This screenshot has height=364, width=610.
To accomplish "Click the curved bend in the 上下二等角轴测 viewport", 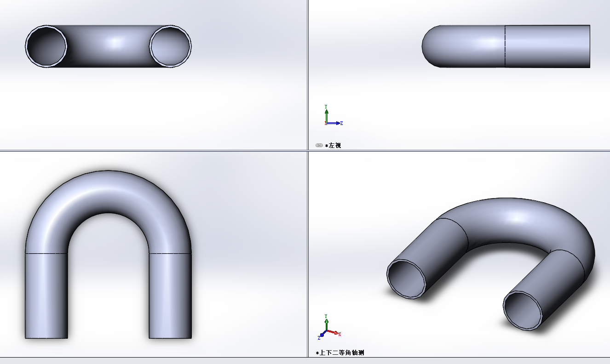I will coord(515,221).
